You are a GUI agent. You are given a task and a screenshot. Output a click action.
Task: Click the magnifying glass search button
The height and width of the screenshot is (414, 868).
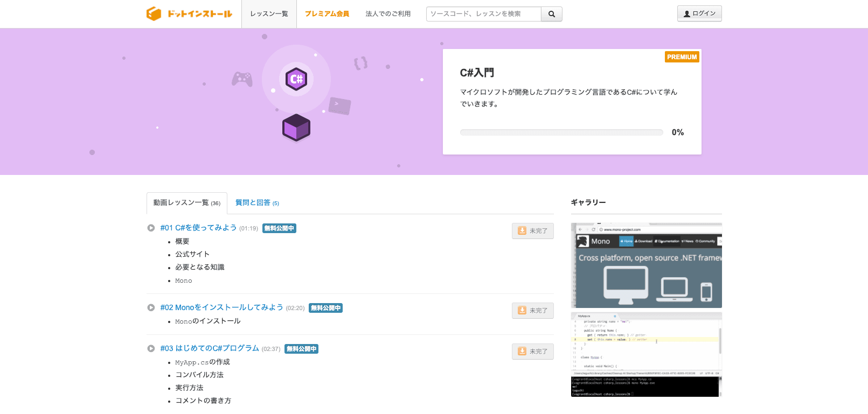(x=551, y=14)
